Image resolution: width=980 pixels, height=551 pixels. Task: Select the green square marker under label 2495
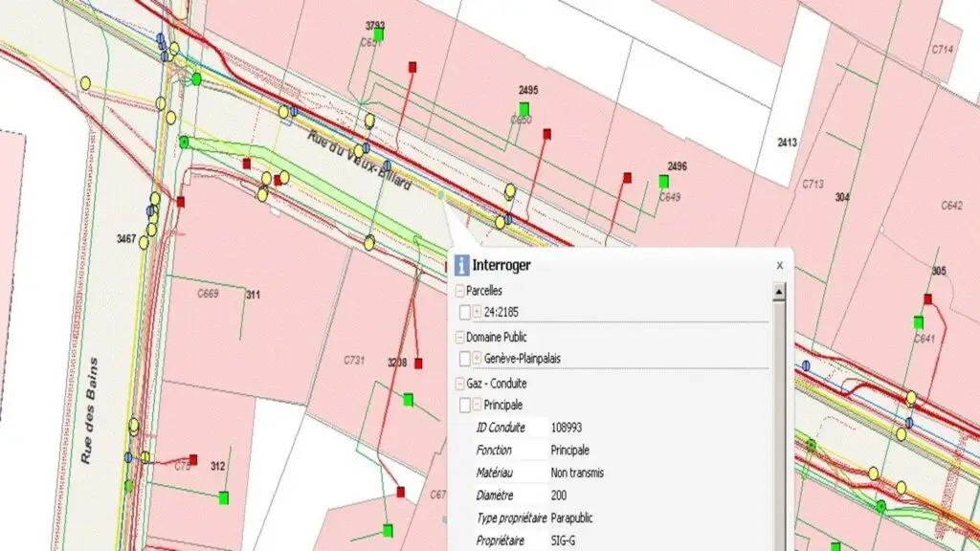(524, 110)
